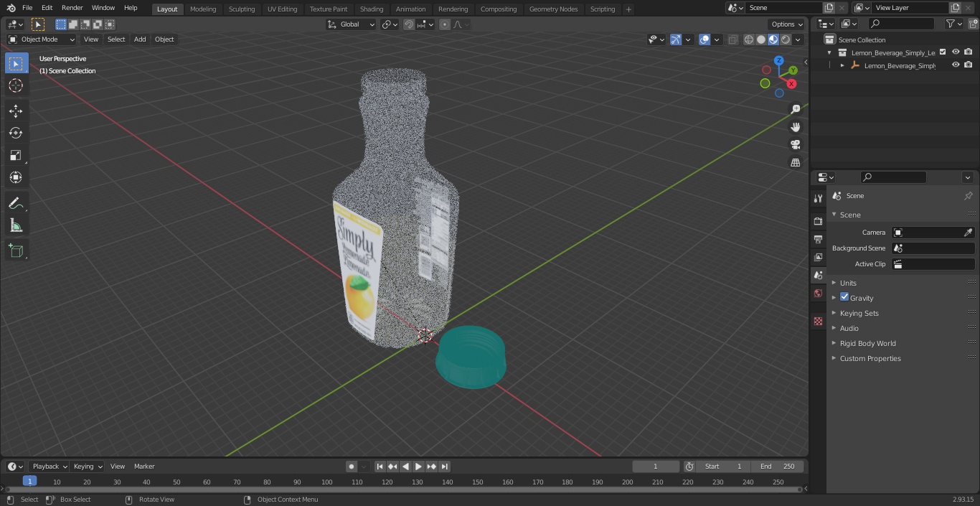Image resolution: width=980 pixels, height=506 pixels.
Task: Click the timeline frame 1 playhead marker
Action: [29, 482]
